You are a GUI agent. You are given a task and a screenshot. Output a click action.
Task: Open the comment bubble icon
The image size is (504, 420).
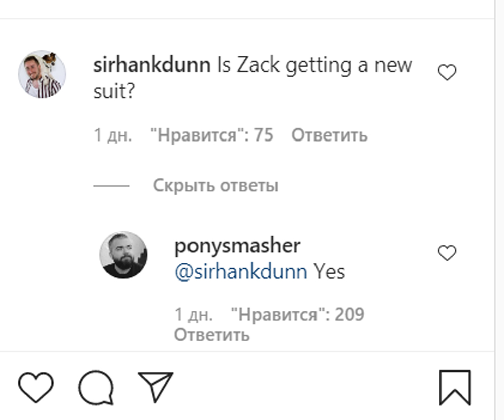(96, 387)
